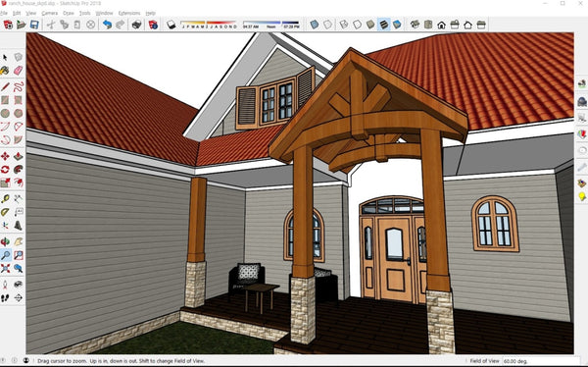Open the View menu

click(x=31, y=13)
